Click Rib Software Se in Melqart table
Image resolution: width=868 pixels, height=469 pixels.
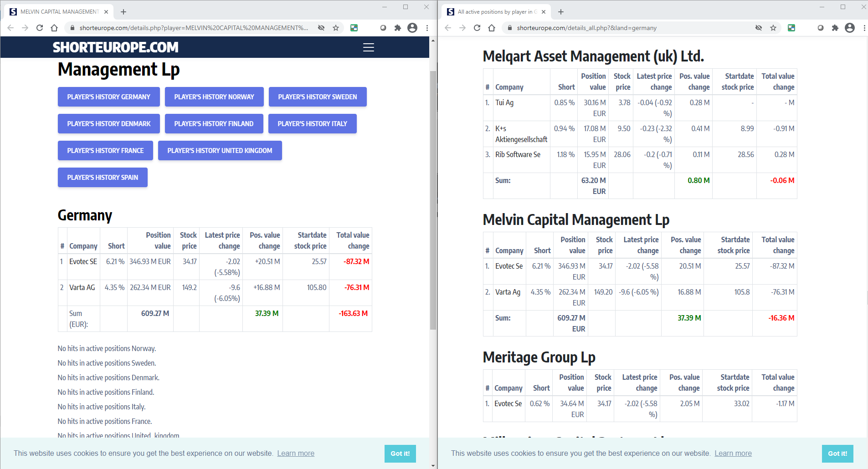point(518,154)
